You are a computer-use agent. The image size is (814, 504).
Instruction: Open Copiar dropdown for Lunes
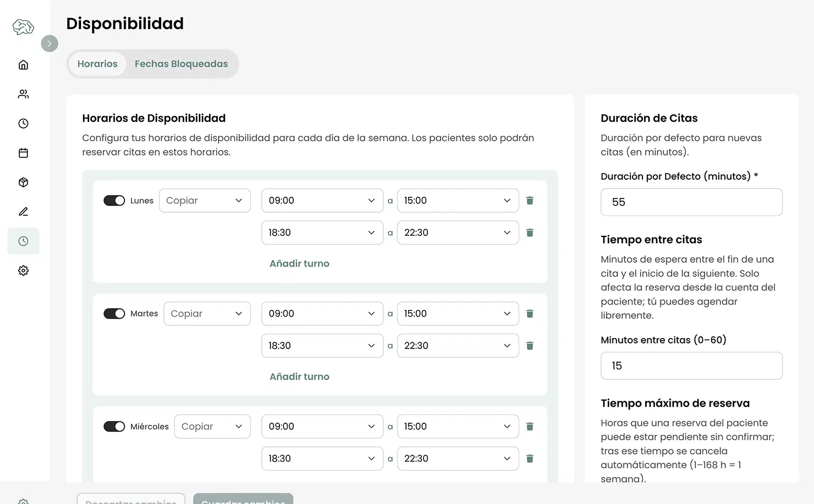[x=205, y=201]
